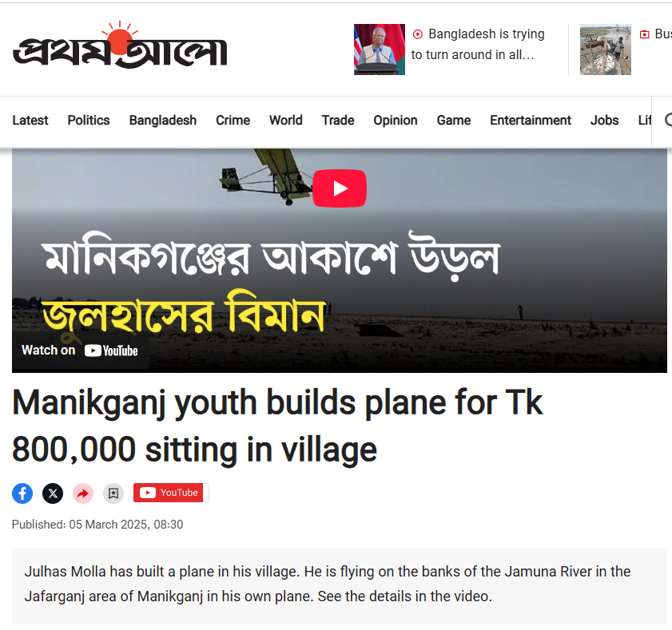The image size is (672, 630).
Task: Bookmark this article
Action: (x=113, y=493)
